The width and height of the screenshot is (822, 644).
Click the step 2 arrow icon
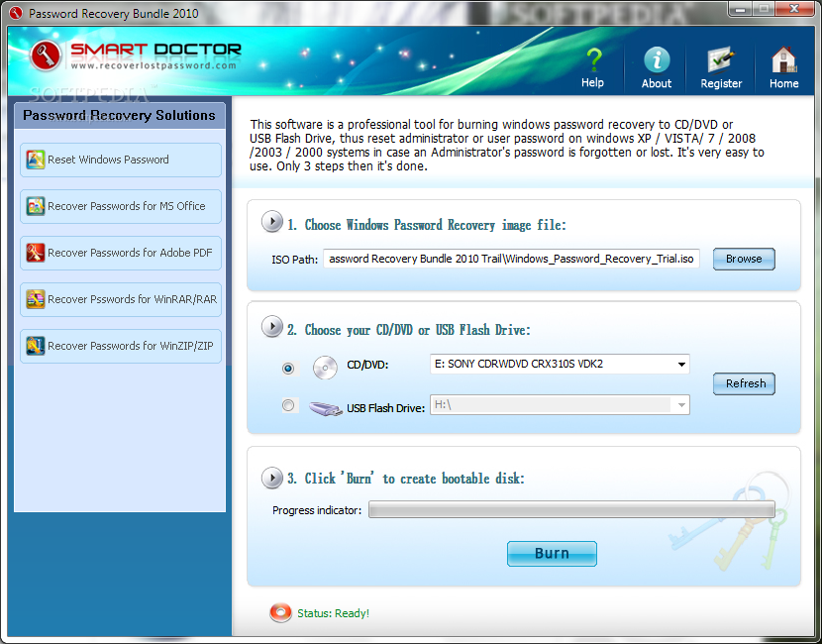(x=272, y=327)
